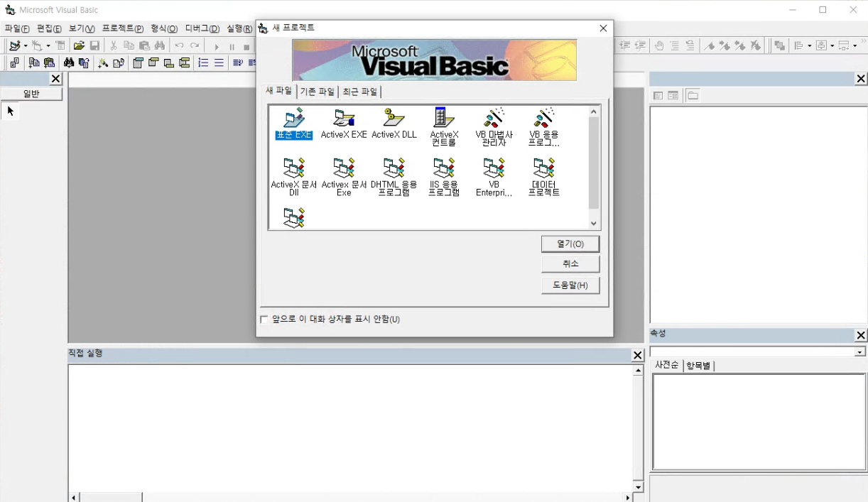Select the VB Enterpri... edition icon
This screenshot has height=502, width=868.
pos(494,177)
